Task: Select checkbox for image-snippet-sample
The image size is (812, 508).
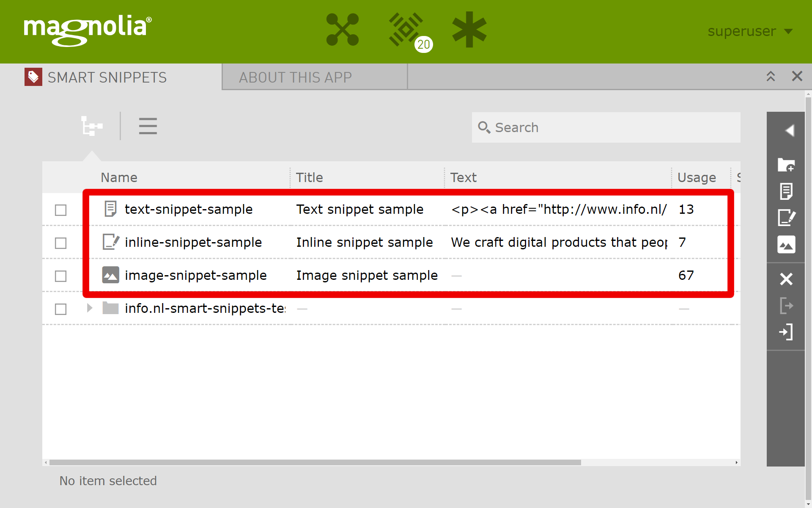Action: coord(61,276)
